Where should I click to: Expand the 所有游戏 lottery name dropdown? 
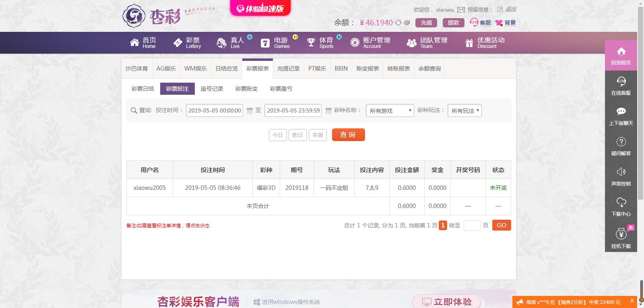pos(390,110)
